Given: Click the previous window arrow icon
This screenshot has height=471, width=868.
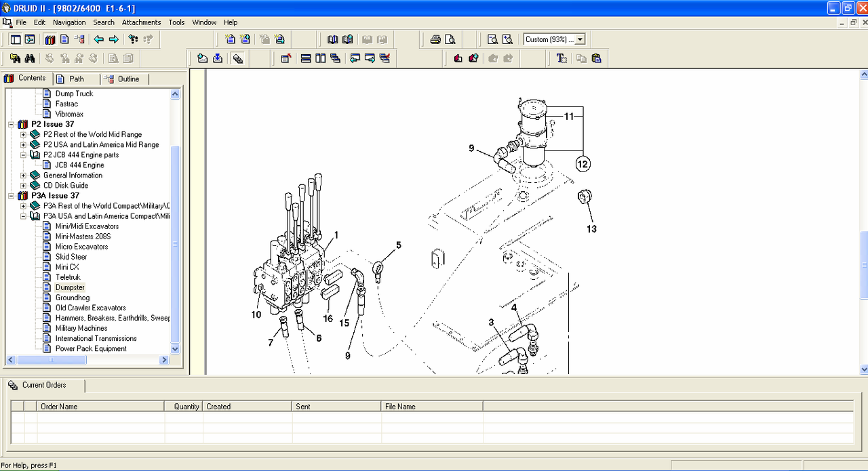Looking at the screenshot, I should tap(355, 58).
